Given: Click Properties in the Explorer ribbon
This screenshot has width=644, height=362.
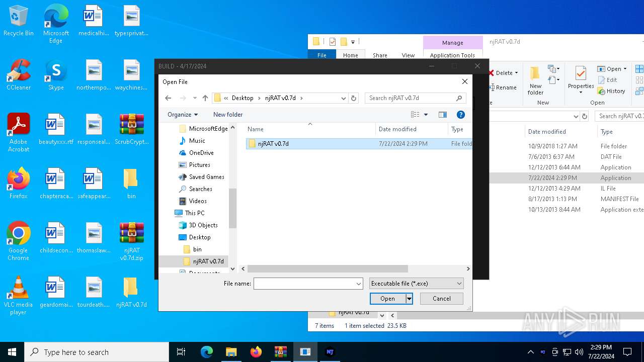Looking at the screenshot, I should [x=581, y=79].
